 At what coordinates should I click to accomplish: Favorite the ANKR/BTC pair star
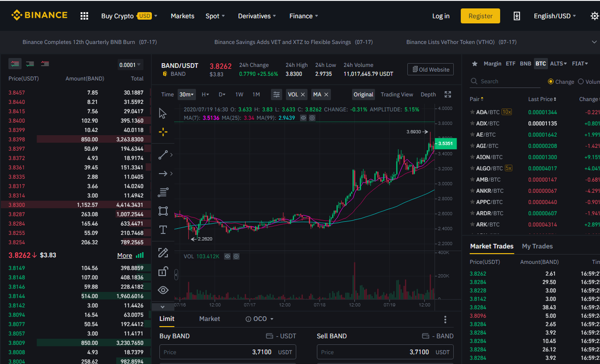coord(472,191)
